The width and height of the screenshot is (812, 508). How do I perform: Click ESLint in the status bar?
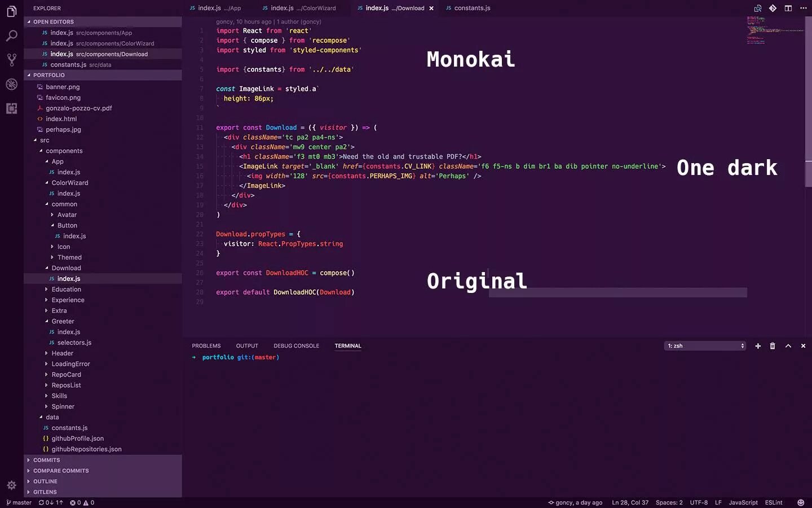tap(774, 502)
